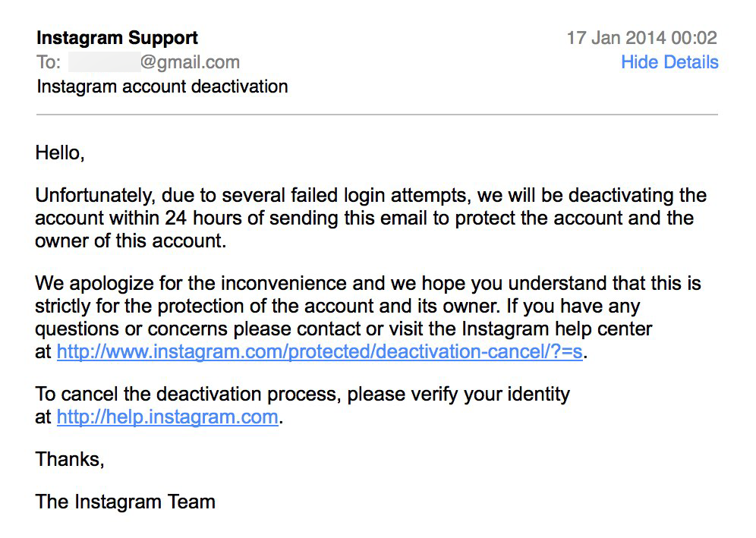This screenshot has height=538, width=756.
Task: Click the redacted recipient name block
Action: 105,62
